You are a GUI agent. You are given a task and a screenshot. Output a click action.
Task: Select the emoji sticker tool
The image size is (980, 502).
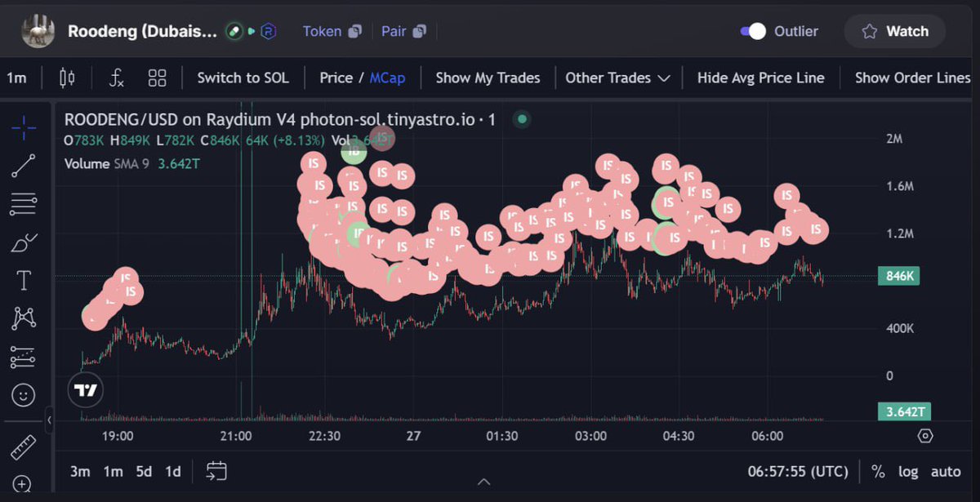click(x=24, y=395)
